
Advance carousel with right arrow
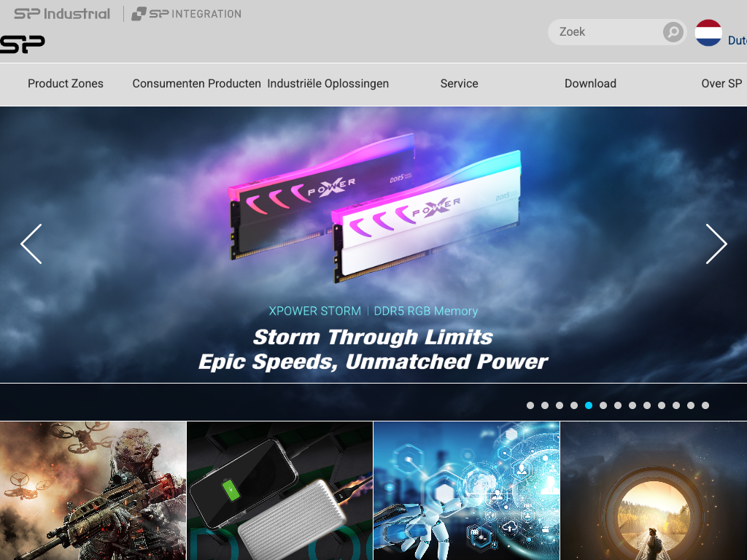pyautogui.click(x=716, y=244)
